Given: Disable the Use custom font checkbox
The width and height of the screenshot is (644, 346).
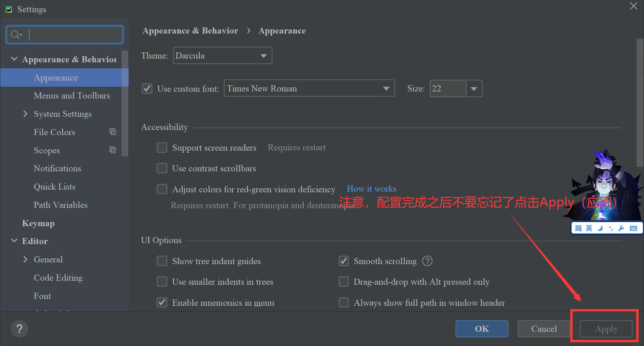Looking at the screenshot, I should tap(147, 88).
